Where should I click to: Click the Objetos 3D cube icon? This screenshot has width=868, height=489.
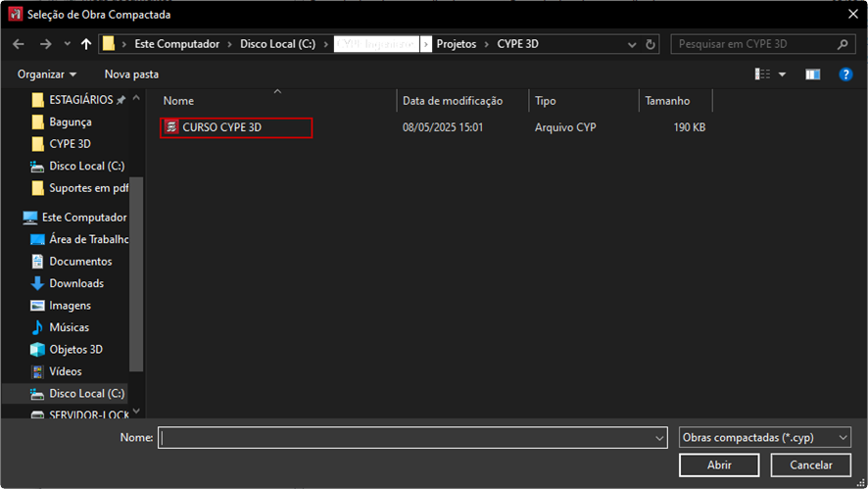pyautogui.click(x=37, y=350)
